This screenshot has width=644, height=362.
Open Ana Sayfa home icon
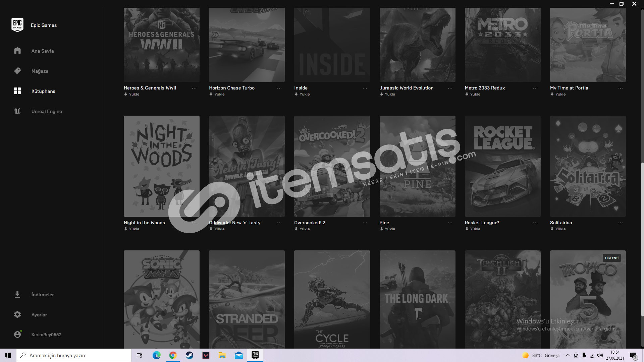[17, 51]
